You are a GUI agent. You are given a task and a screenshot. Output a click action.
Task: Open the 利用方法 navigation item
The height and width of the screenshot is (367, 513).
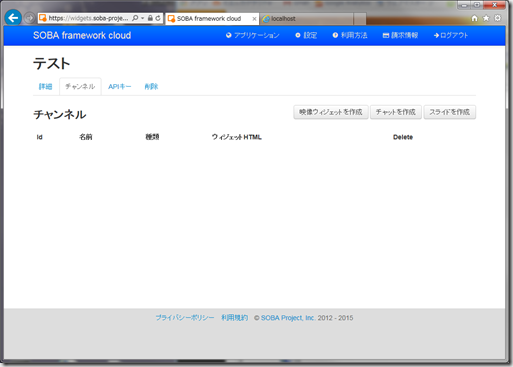pos(350,35)
